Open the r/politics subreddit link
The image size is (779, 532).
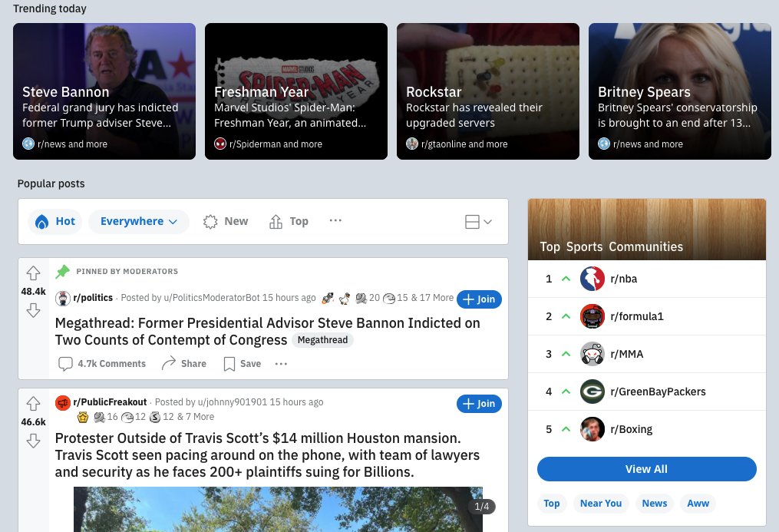[93, 298]
